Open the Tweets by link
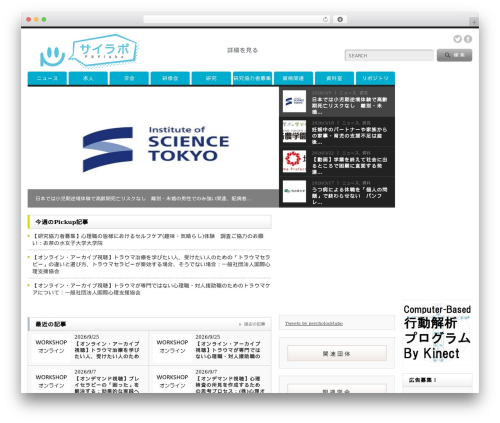500x423 pixels. pyautogui.click(x=314, y=323)
